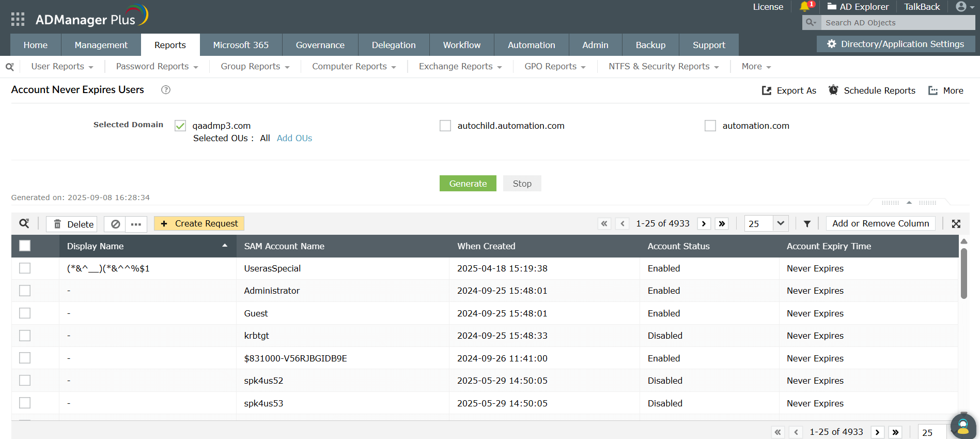Check the automation.com domain checkbox

pos(710,126)
